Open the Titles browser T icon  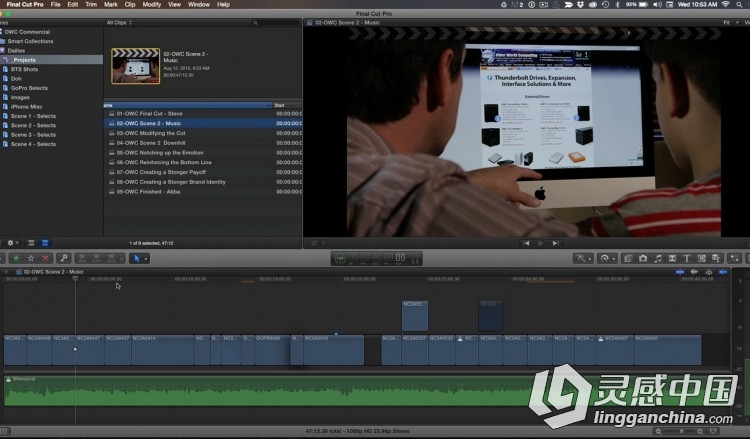coord(687,258)
